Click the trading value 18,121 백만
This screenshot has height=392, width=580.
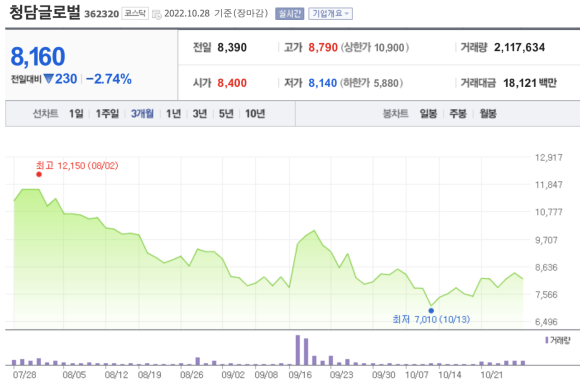point(530,83)
